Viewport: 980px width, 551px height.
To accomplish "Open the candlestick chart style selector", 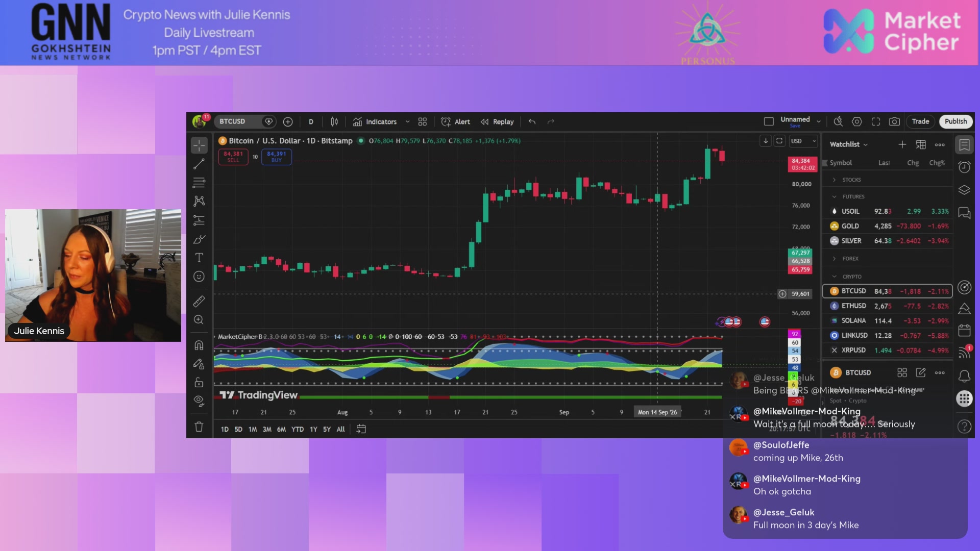I will (x=334, y=121).
